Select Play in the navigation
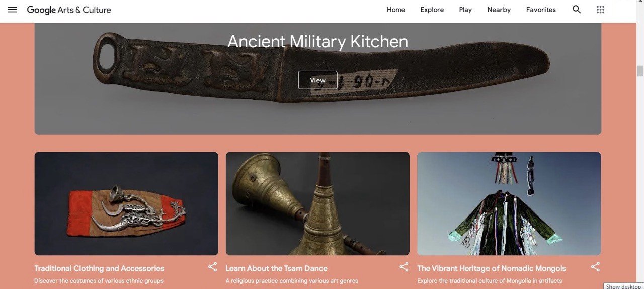The image size is (644, 289). (465, 10)
